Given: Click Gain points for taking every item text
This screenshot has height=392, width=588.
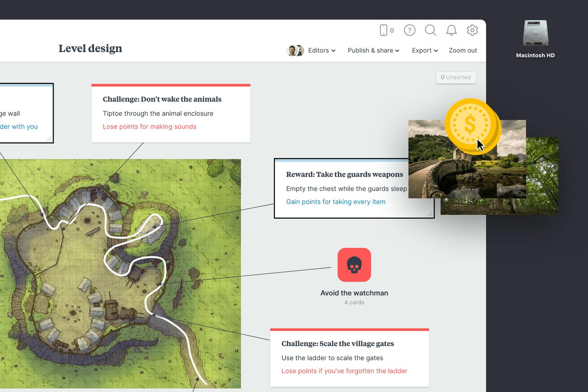Looking at the screenshot, I should (x=336, y=202).
